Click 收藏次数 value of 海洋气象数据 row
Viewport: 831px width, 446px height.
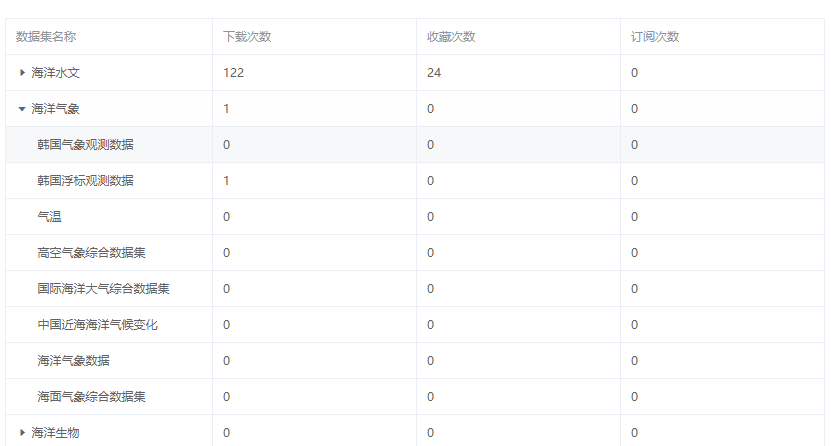point(430,361)
